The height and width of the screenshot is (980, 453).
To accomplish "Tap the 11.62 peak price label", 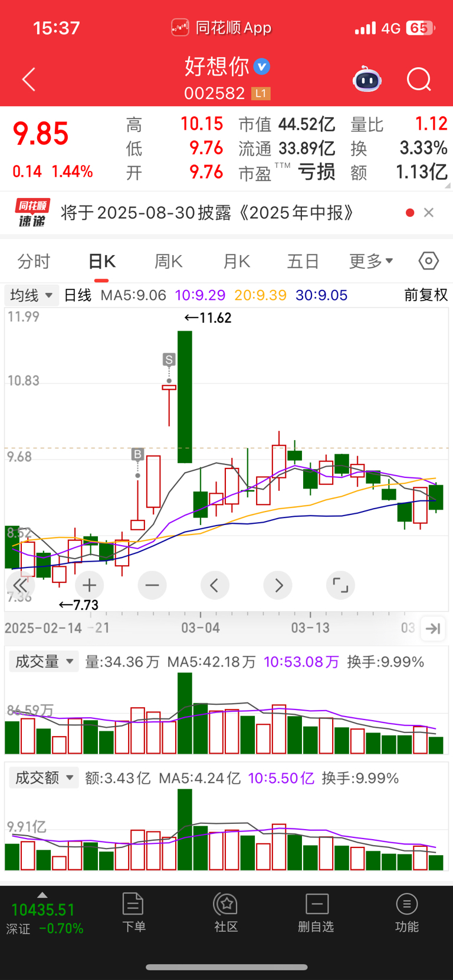I will [x=208, y=318].
